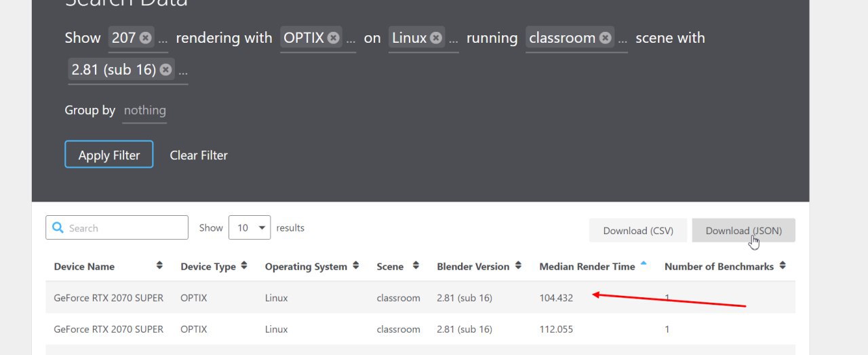Sort by Blender Version column arrows
This screenshot has height=355, width=868.
(x=518, y=265)
